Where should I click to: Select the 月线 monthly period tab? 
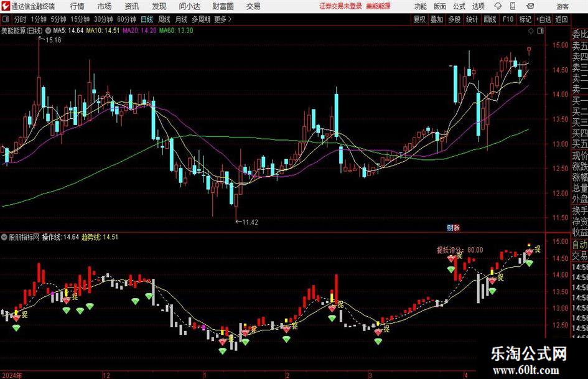point(181,19)
